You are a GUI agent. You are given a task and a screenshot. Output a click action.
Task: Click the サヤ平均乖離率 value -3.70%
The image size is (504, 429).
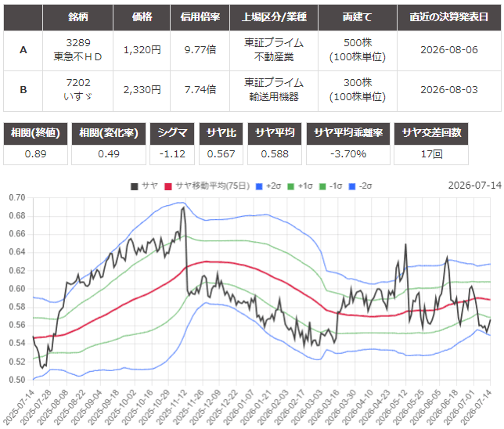[348, 154]
